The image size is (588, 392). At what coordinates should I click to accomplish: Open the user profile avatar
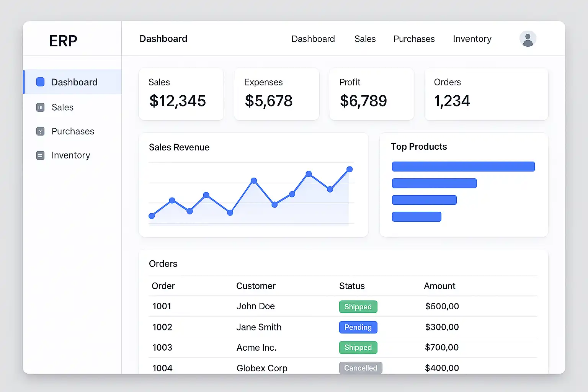[x=528, y=39]
